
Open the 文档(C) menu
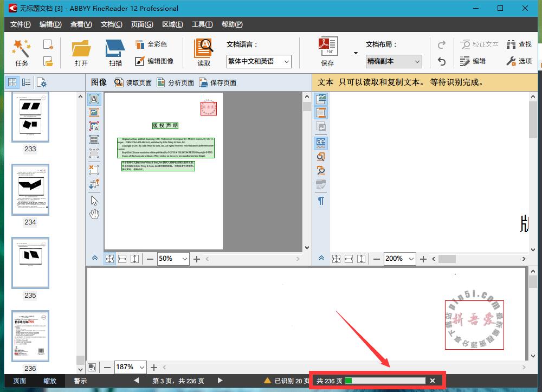pos(111,24)
